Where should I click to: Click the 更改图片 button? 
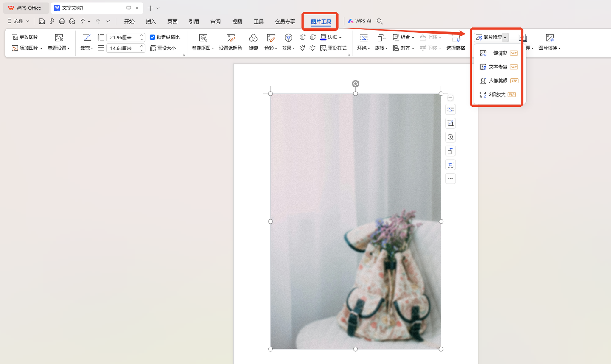[x=25, y=37]
